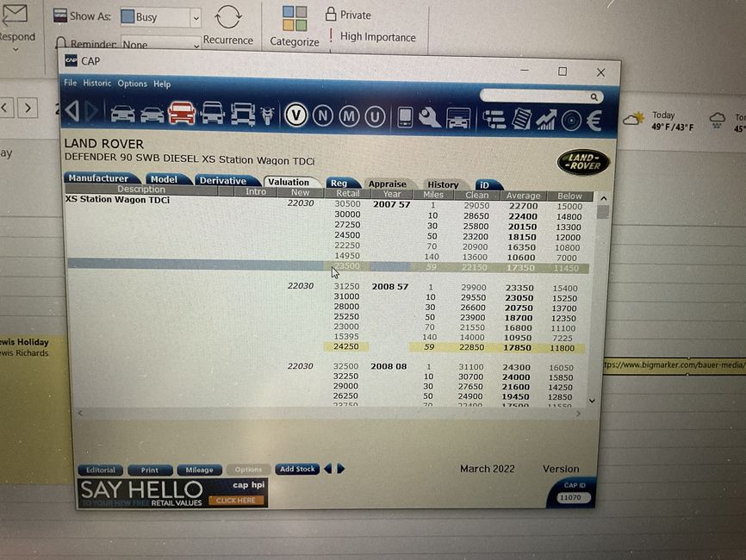The width and height of the screenshot is (746, 560).
Task: Activate the N circle mode button
Action: (x=322, y=115)
